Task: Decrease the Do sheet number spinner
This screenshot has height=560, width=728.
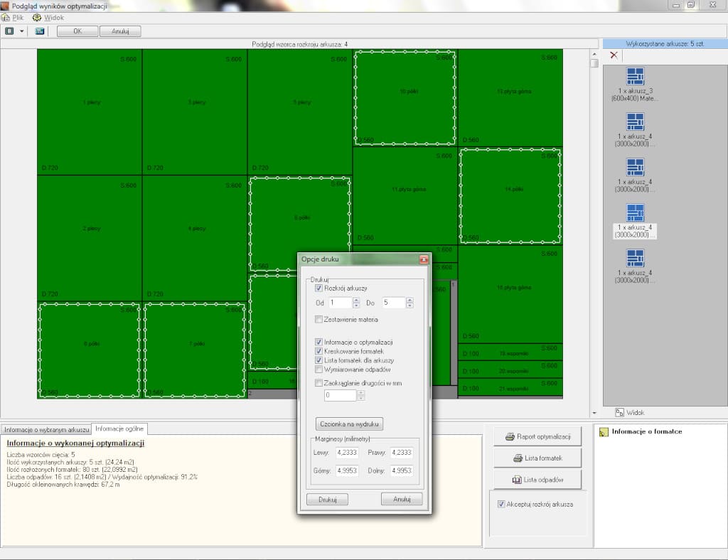Action: click(409, 306)
